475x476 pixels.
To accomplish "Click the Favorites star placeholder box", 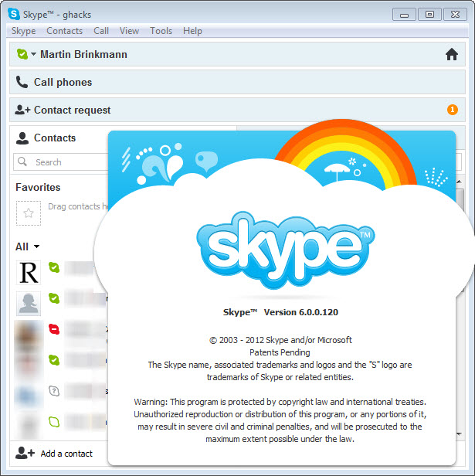I will click(29, 213).
